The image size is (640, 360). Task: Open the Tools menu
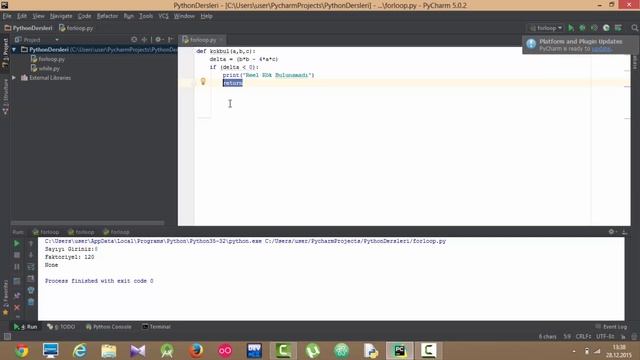tap(146, 16)
